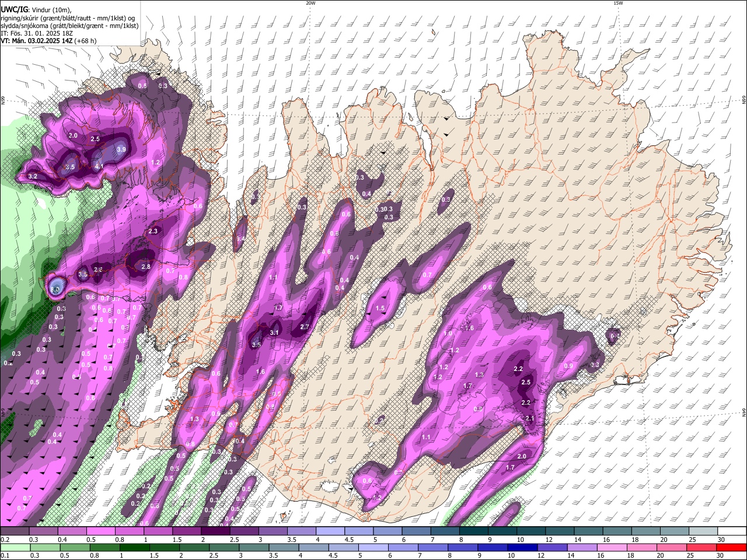Select darkest green swatch between 1 and 1.5, bottom legend

click(135, 547)
